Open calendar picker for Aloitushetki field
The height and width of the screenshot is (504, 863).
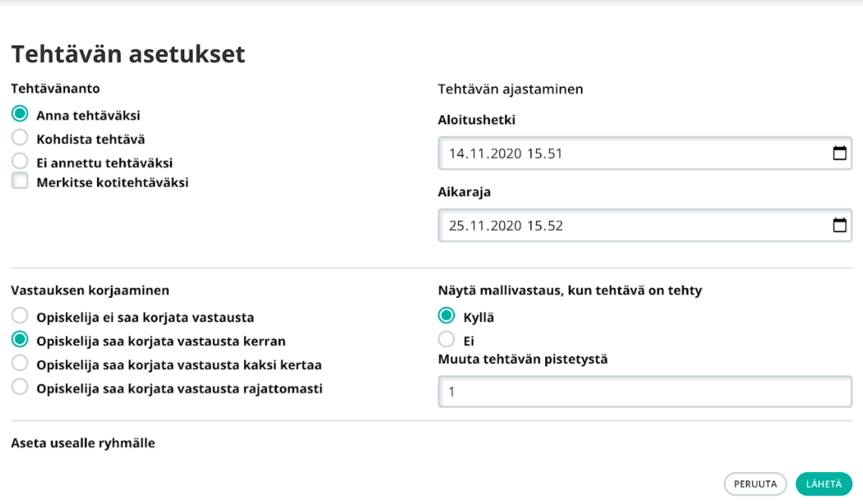click(839, 153)
